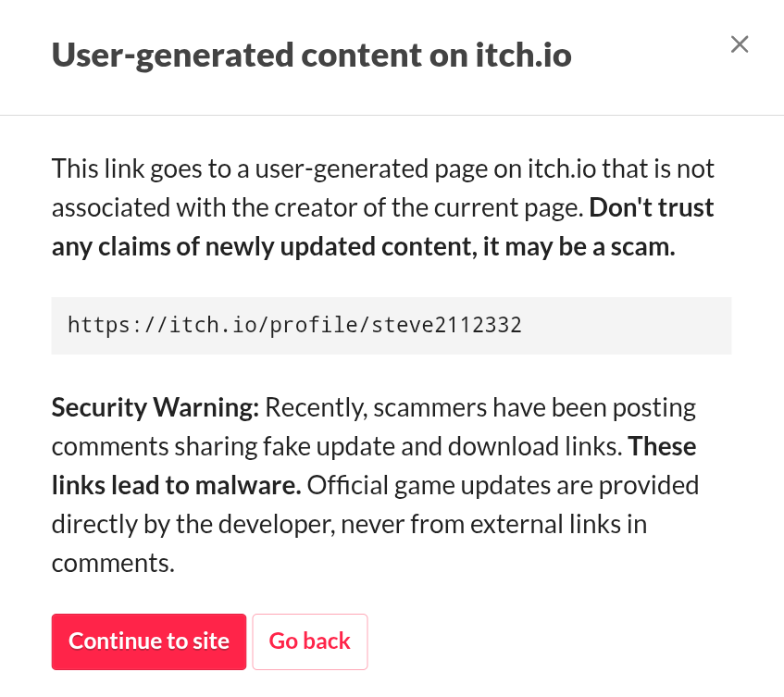Click bold text "Don't trust any claims"
This screenshot has width=784, height=697.
652,208
